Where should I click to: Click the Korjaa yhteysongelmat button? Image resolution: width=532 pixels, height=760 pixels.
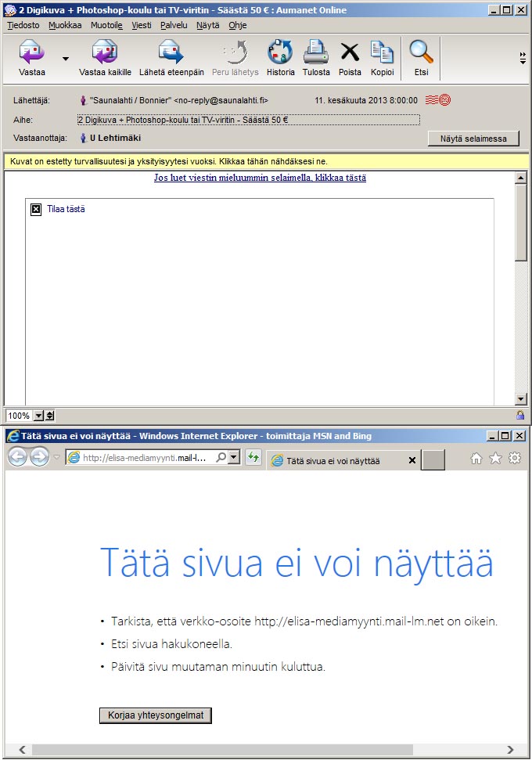point(156,715)
